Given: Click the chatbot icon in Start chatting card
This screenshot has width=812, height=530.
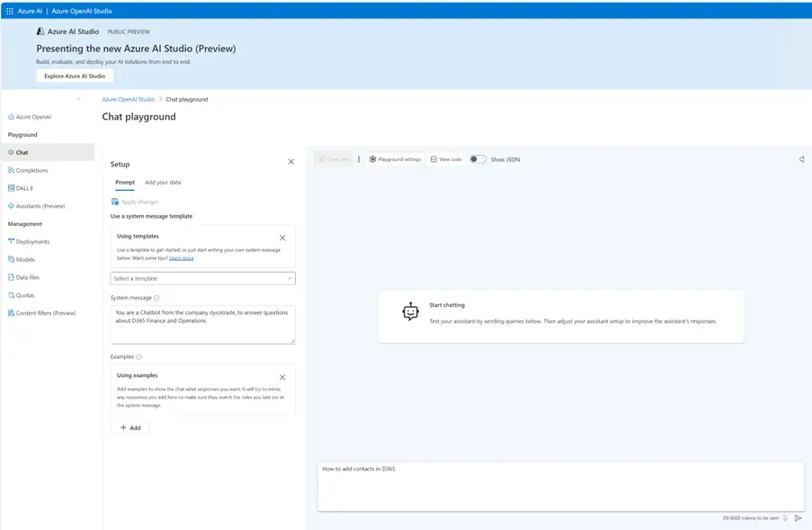Looking at the screenshot, I should pyautogui.click(x=410, y=312).
